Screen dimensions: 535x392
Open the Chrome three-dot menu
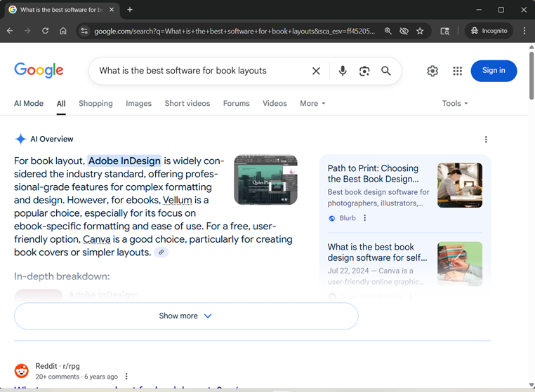[x=524, y=31]
